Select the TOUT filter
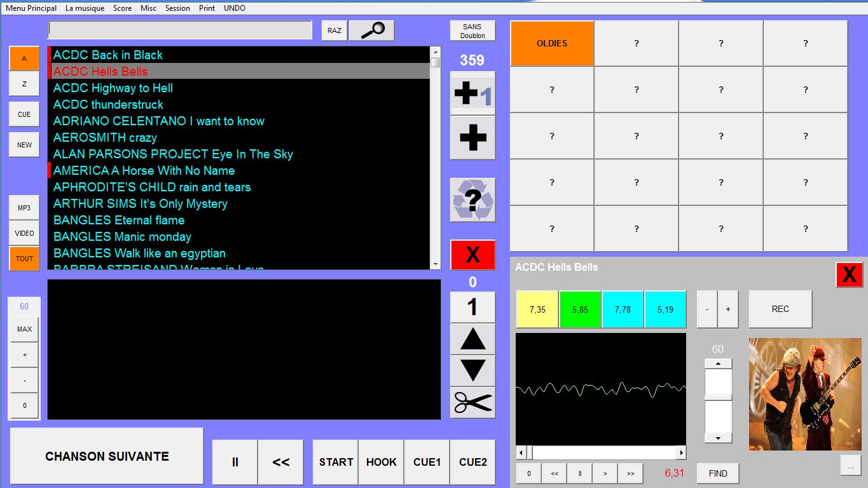868x488 pixels. point(24,259)
